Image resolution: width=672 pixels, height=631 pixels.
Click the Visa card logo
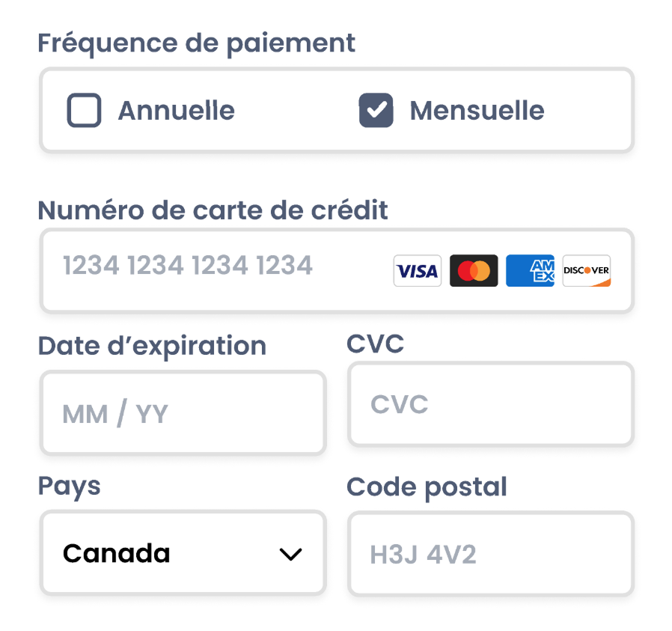point(418,271)
